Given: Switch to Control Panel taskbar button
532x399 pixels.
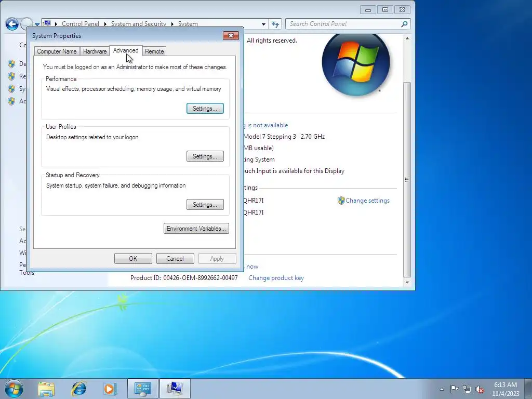Looking at the screenshot, I should point(143,389).
